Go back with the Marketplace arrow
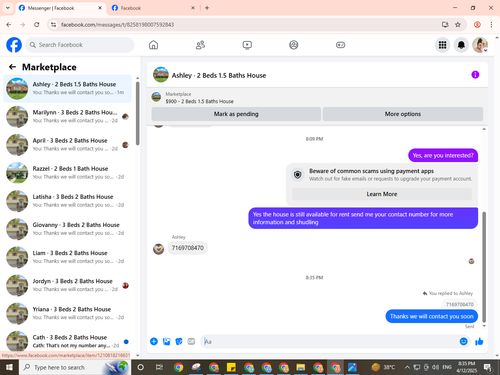The width and height of the screenshot is (500, 375). [12, 67]
